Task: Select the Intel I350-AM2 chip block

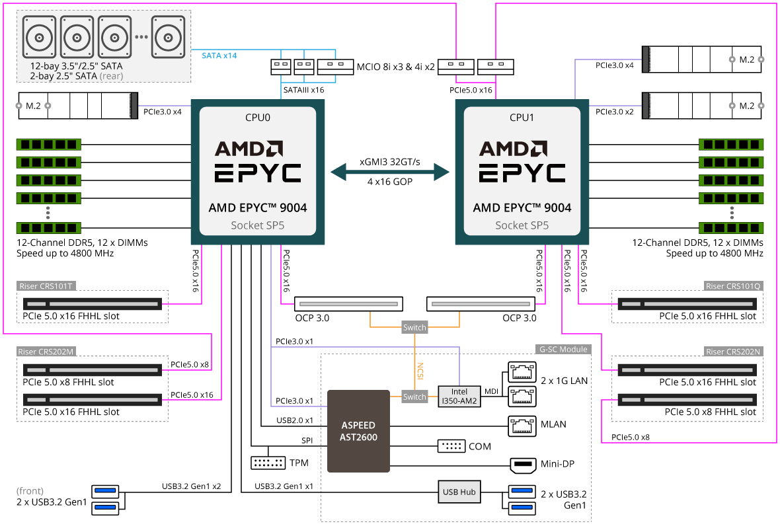Action: click(x=459, y=396)
